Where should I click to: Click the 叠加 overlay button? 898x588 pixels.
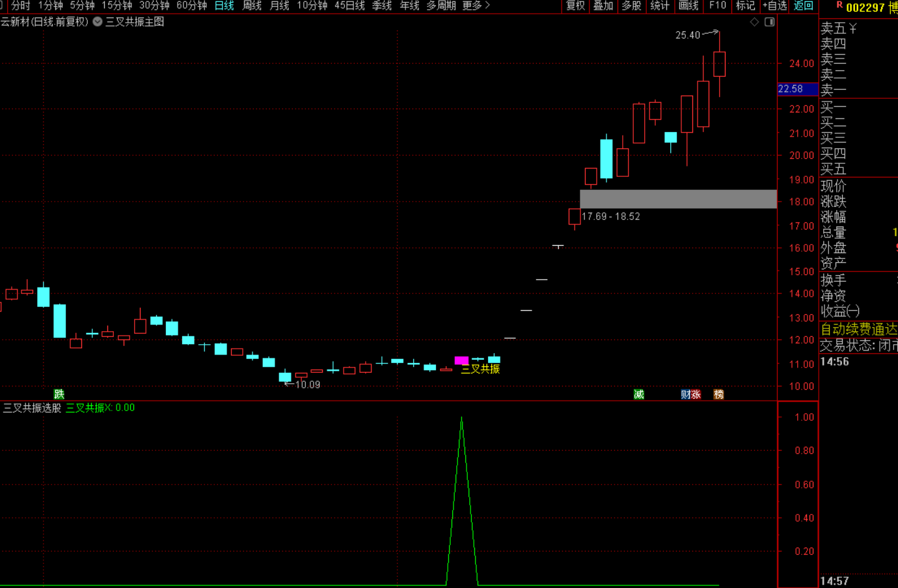pos(603,6)
